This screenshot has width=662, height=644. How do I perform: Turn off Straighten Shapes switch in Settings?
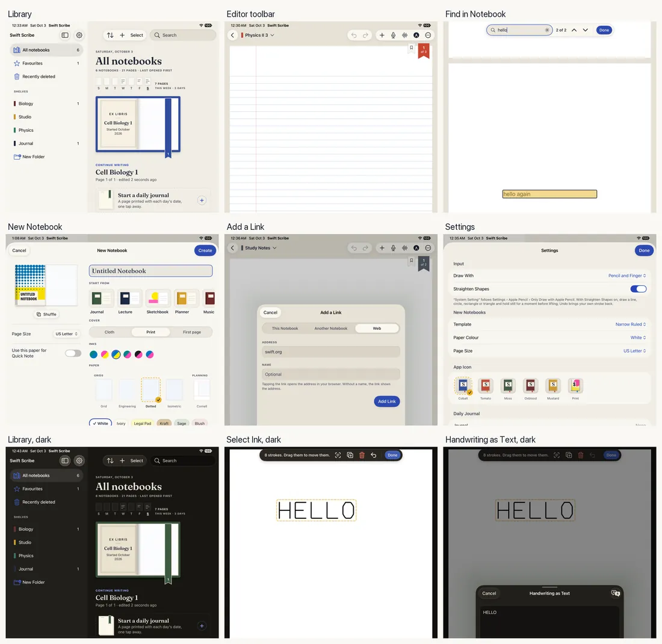[639, 289]
